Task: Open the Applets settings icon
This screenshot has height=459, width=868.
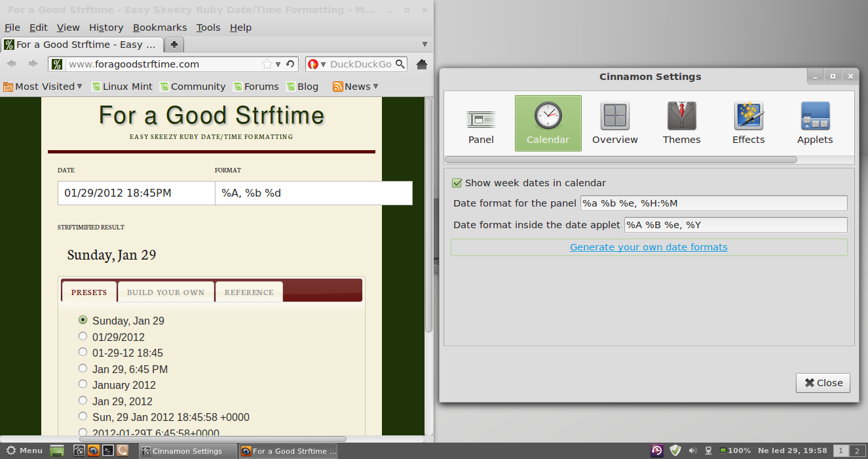Action: 815,123
